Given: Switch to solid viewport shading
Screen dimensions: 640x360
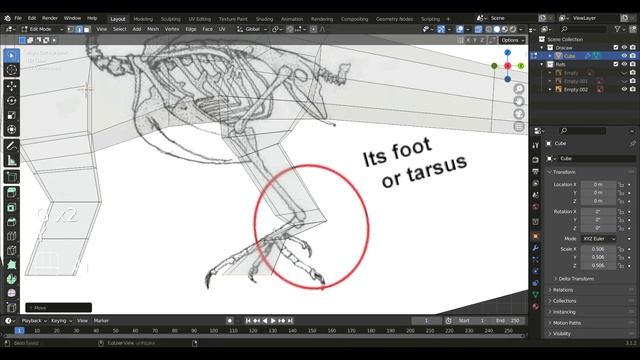Looking at the screenshot, I should (497, 29).
